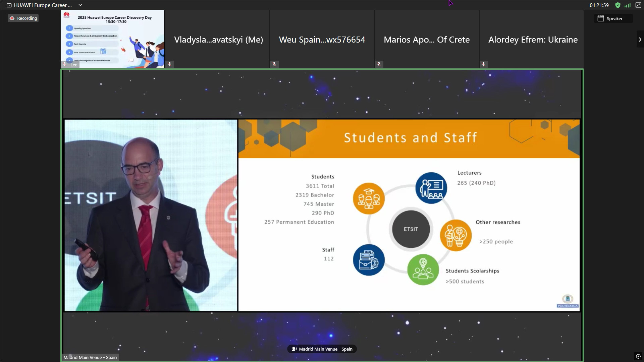Click the green scholarships group icon

click(423, 270)
